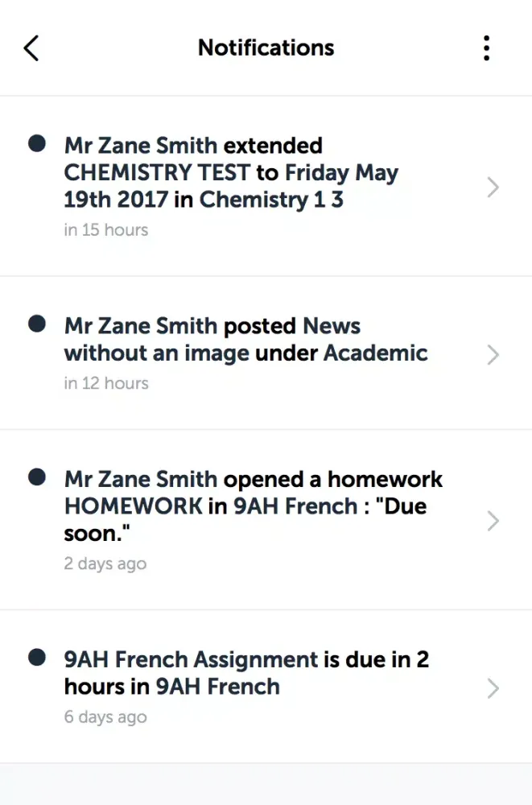Click Mr Zane Smith in Chemistry notification
The width and height of the screenshot is (532, 805).
pyautogui.click(x=141, y=146)
